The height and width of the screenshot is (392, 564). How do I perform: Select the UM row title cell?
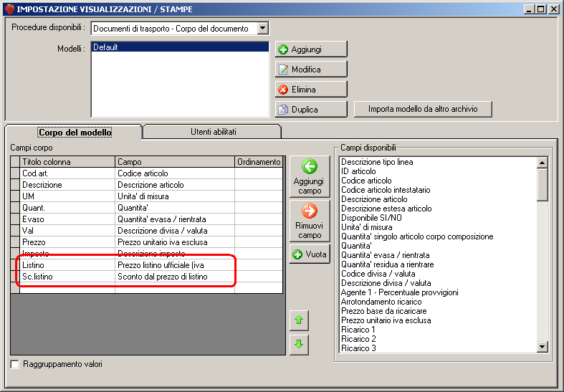coord(67,196)
